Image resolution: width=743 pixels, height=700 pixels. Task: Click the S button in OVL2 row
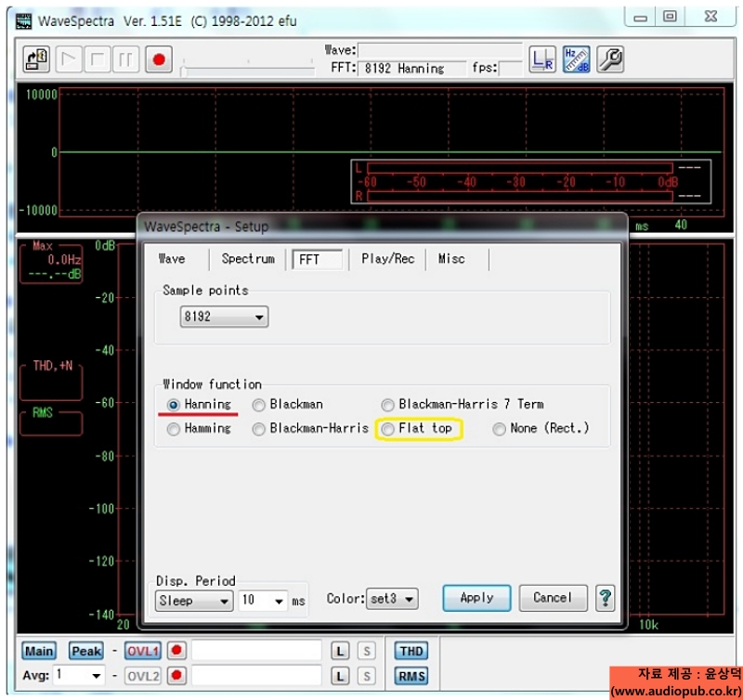coord(366,676)
